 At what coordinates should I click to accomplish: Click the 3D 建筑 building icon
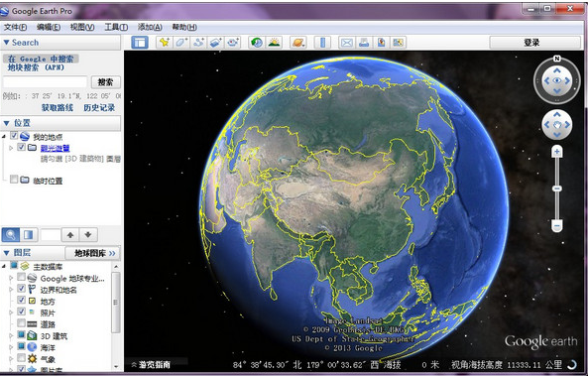[33, 336]
